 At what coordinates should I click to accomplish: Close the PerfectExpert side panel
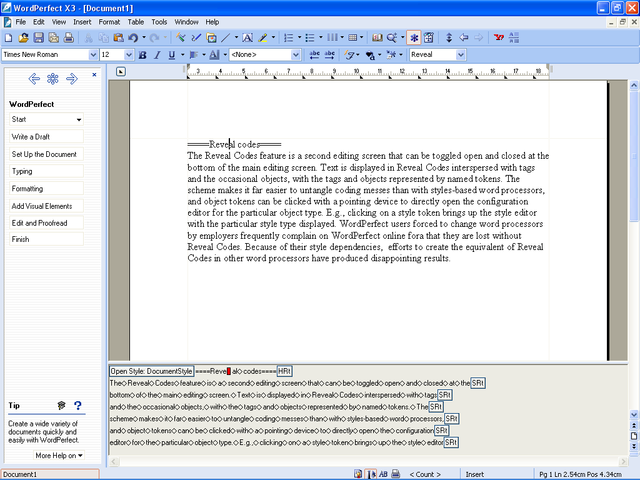point(94,75)
